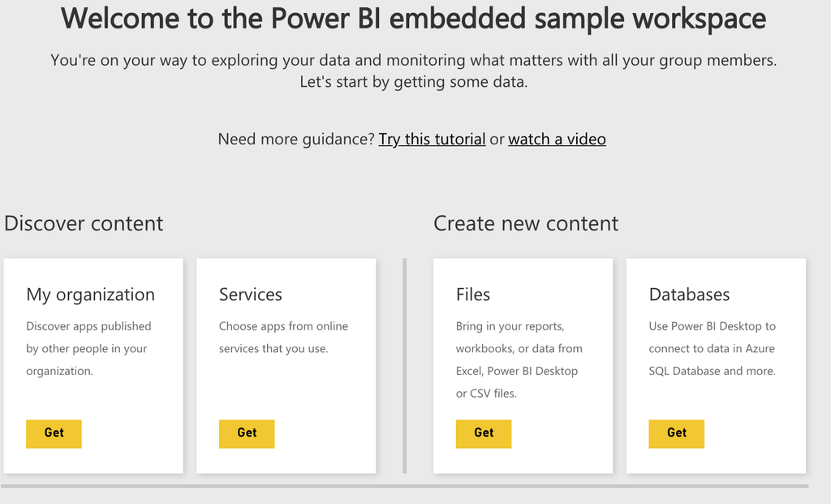Click the Create new content heading

pyautogui.click(x=526, y=223)
